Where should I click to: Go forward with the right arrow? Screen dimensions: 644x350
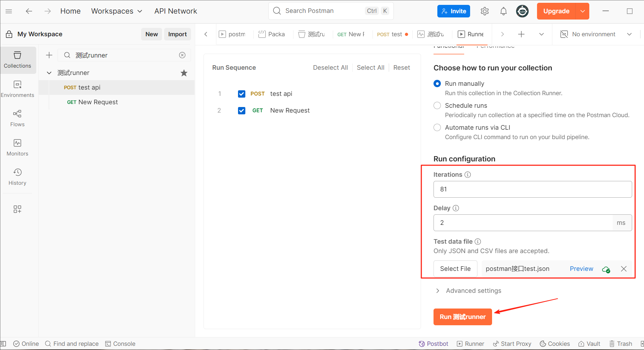pyautogui.click(x=48, y=11)
